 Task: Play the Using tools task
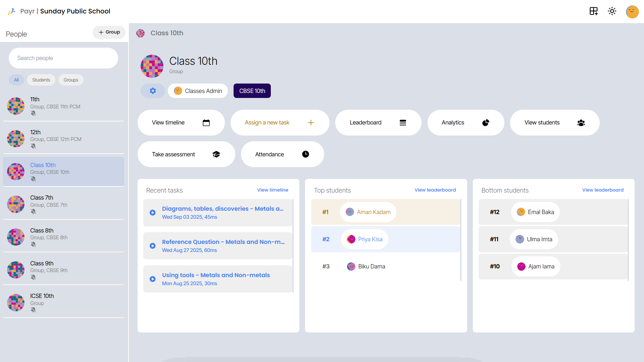click(153, 279)
